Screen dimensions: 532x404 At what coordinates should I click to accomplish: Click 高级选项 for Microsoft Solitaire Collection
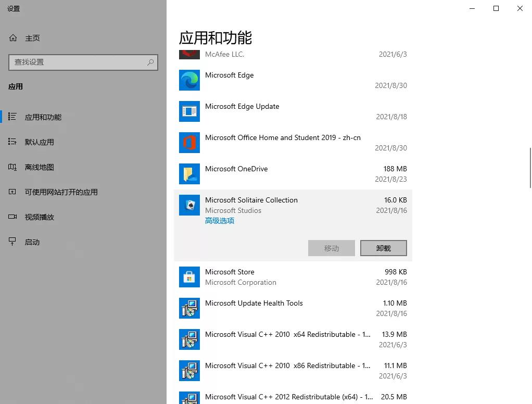[x=219, y=220]
